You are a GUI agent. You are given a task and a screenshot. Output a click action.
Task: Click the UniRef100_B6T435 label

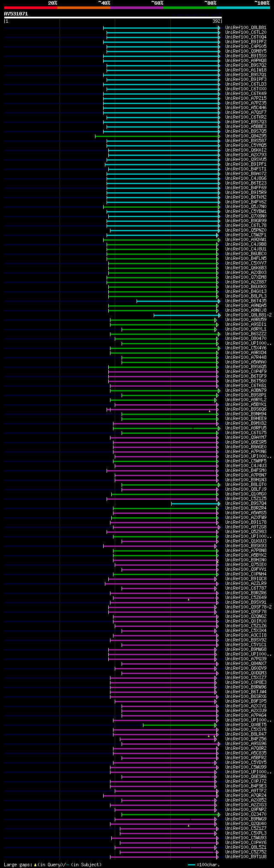tap(246, 301)
